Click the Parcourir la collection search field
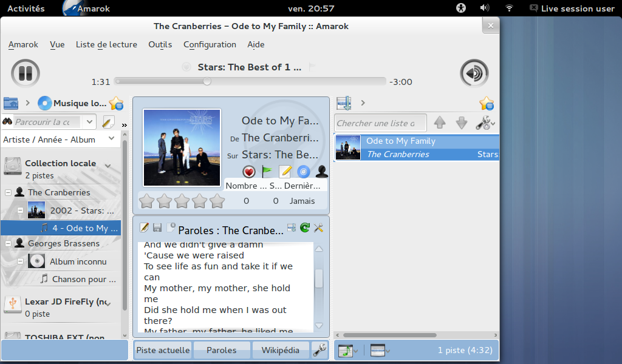The width and height of the screenshot is (622, 364). 47,122
